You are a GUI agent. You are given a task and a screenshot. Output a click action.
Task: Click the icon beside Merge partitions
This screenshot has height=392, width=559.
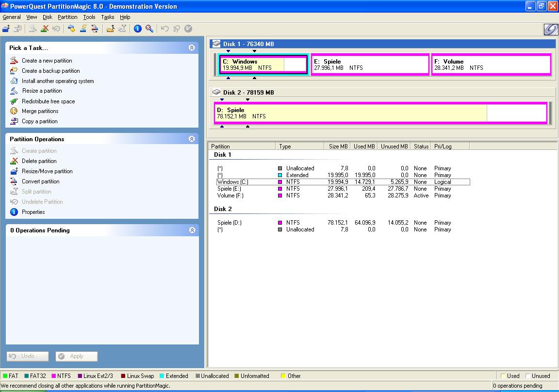14,111
